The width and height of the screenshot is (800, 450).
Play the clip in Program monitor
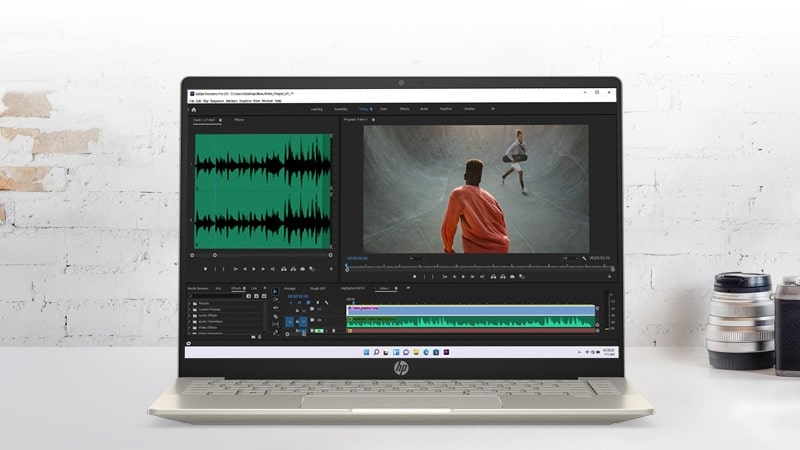coord(463,277)
